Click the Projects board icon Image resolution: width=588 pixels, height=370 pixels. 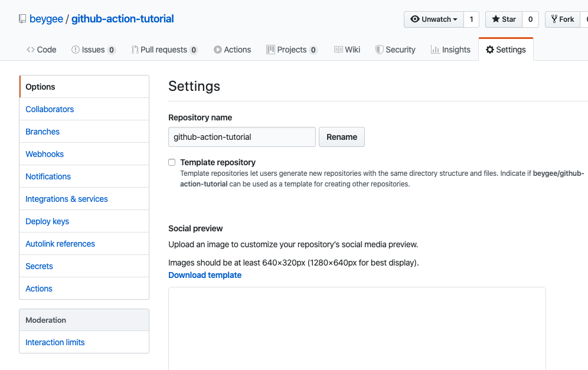[x=270, y=50]
